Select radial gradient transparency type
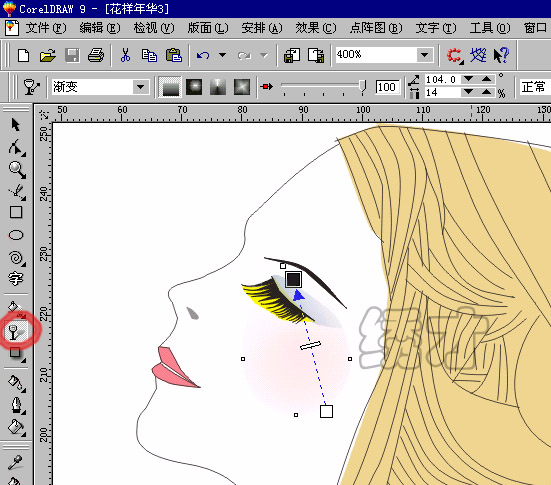The image size is (551, 485). coord(194,87)
